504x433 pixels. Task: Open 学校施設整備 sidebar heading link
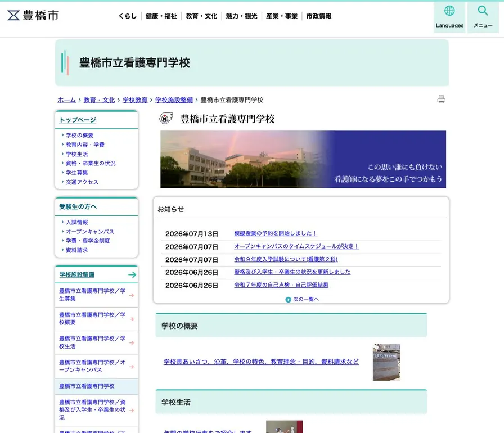[77, 274]
